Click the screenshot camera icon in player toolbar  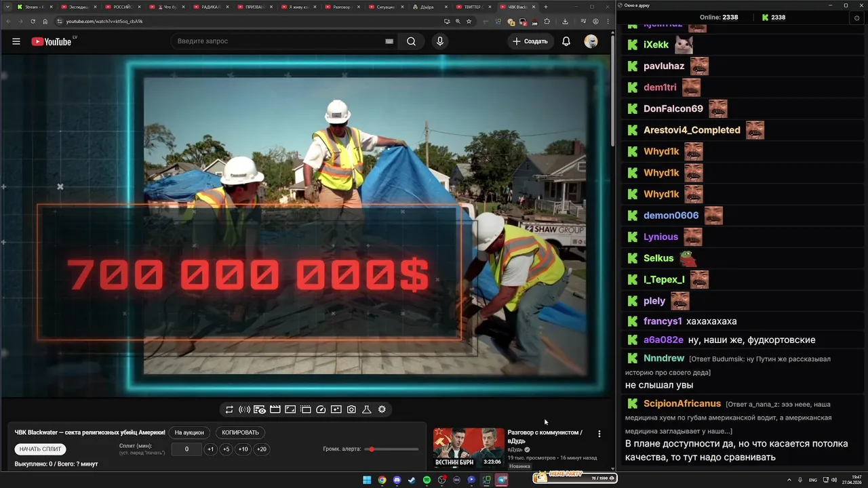click(x=351, y=409)
